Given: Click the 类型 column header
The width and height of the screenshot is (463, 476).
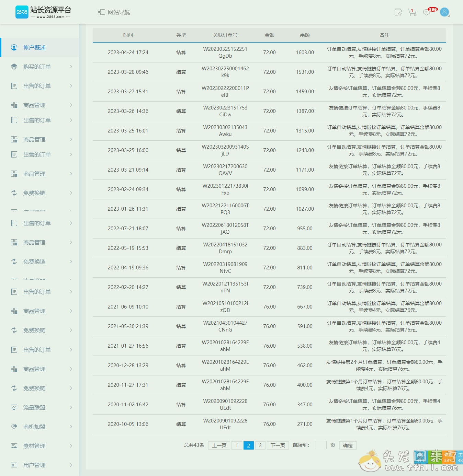Looking at the screenshot, I should point(181,35).
